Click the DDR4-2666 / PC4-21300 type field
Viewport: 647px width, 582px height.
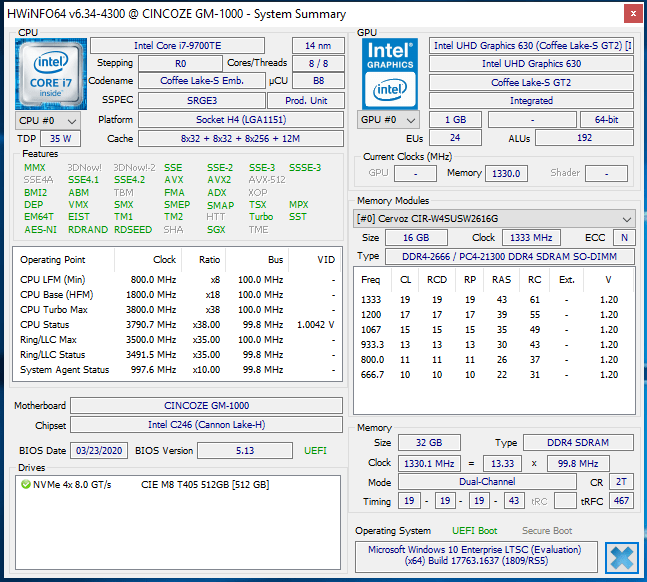tap(510, 256)
